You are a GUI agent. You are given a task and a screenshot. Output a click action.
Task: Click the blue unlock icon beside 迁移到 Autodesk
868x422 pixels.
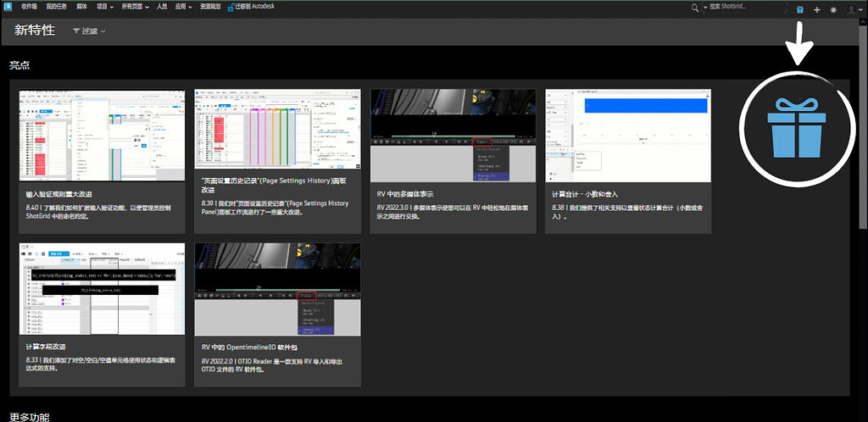[231, 7]
